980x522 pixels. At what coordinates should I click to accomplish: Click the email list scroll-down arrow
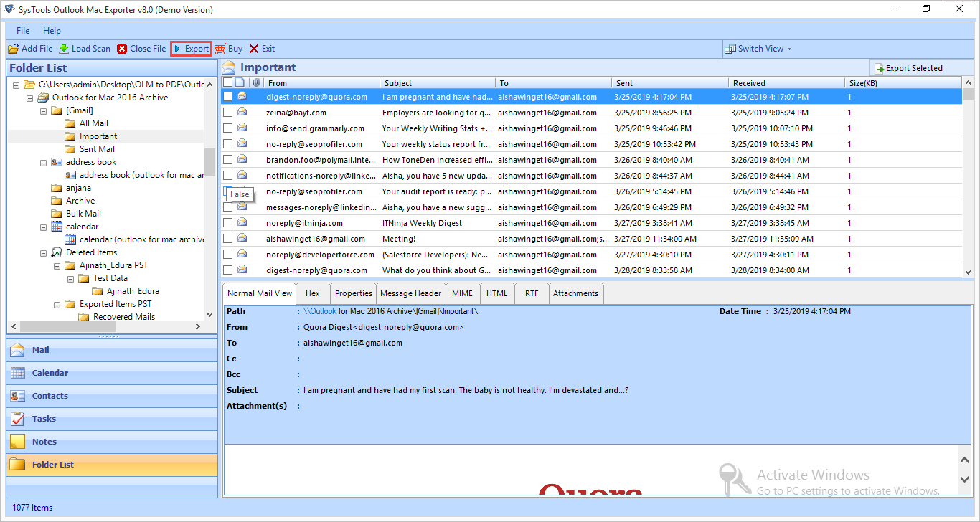point(968,272)
